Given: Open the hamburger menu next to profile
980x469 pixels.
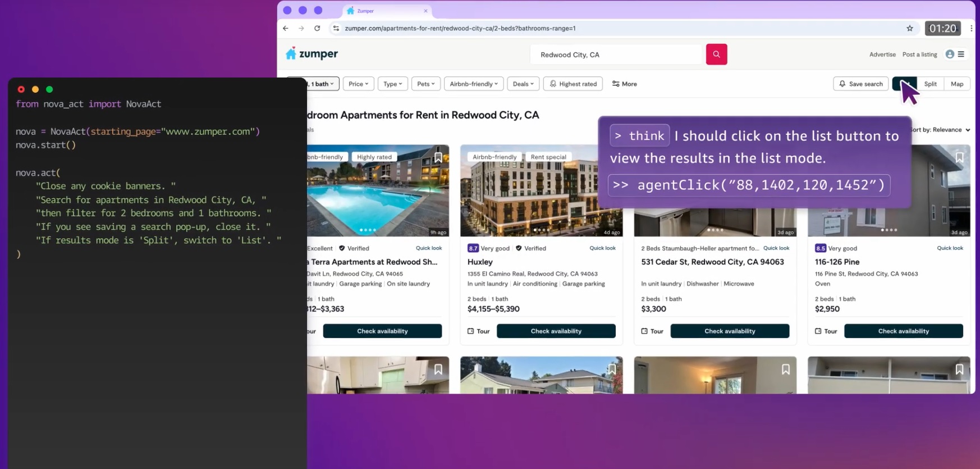Looking at the screenshot, I should coord(961,54).
